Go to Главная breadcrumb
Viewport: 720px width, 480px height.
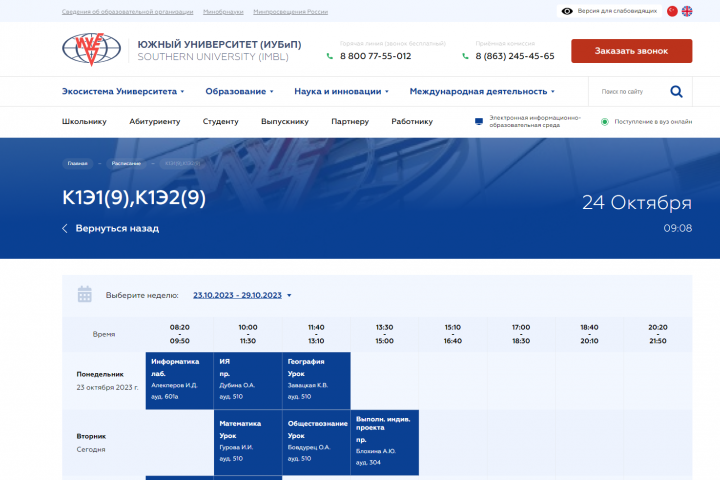point(78,163)
